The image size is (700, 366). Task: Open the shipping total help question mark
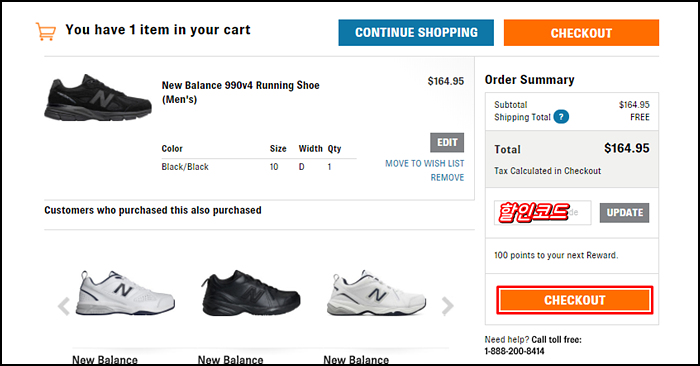561,117
